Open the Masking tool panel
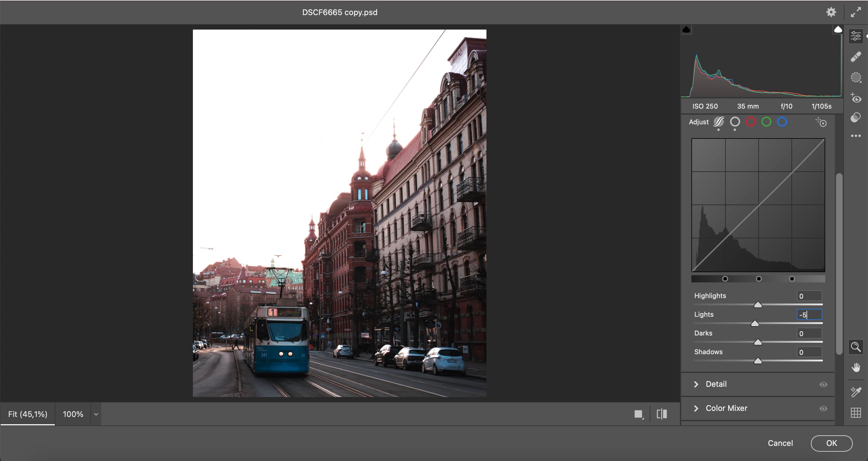This screenshot has height=461, width=868. click(x=856, y=78)
